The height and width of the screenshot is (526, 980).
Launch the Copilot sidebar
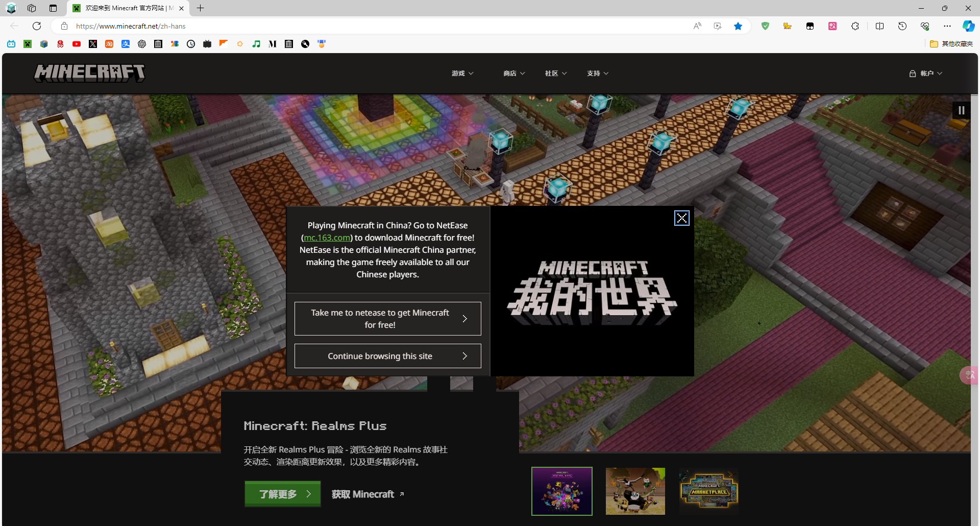pyautogui.click(x=968, y=26)
